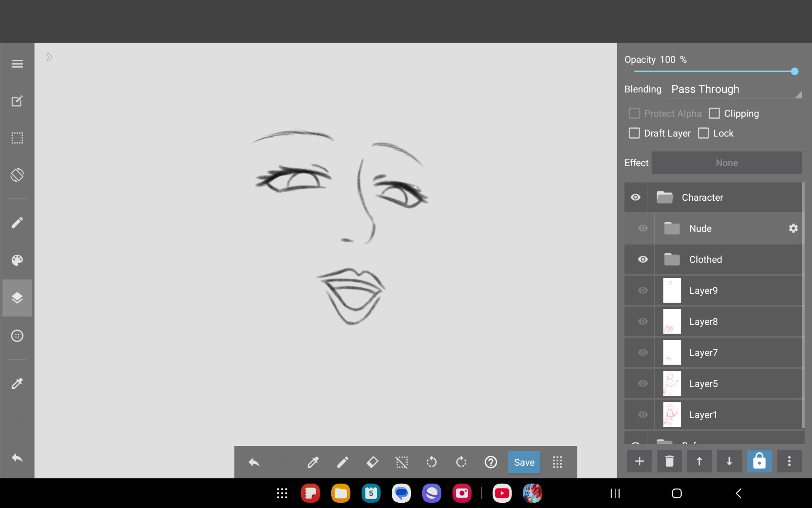Select the eraser in bottom toolbar
The image size is (812, 508).
[372, 462]
